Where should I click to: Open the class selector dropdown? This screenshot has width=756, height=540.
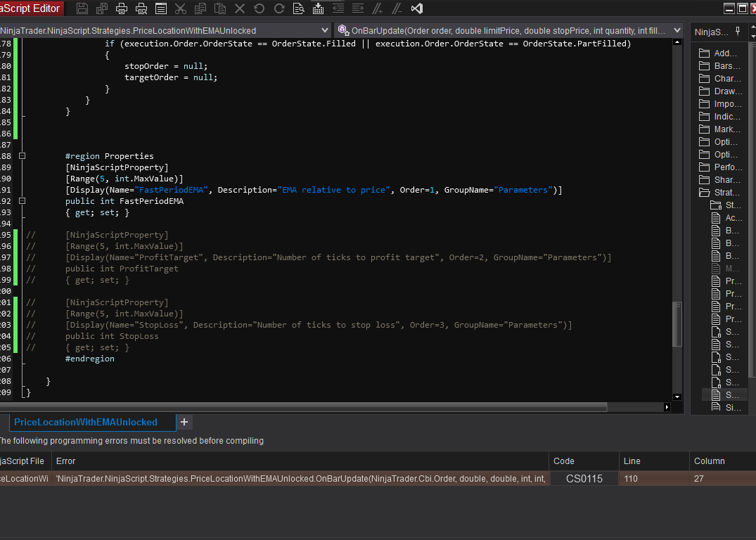tap(325, 31)
